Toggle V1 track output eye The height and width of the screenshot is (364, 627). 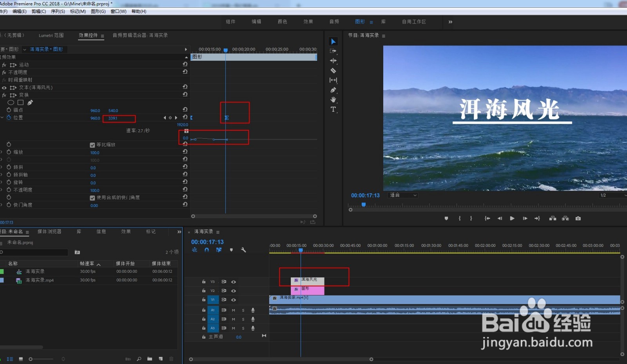(234, 300)
